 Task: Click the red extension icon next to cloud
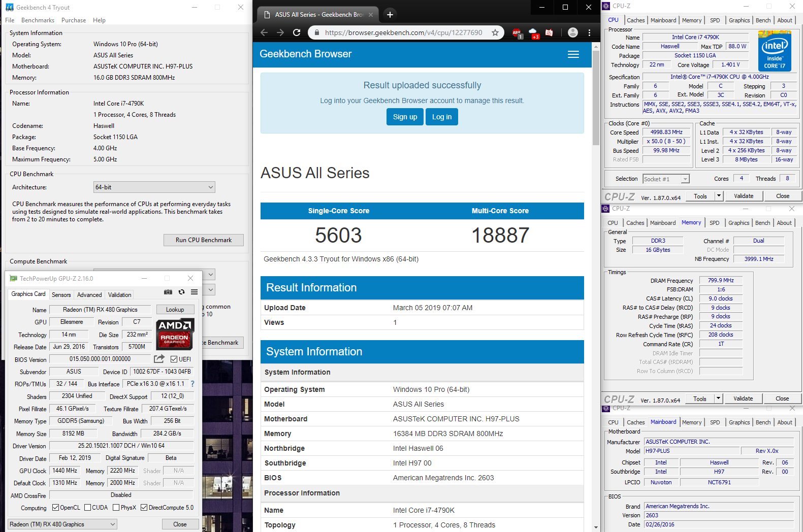[x=549, y=32]
